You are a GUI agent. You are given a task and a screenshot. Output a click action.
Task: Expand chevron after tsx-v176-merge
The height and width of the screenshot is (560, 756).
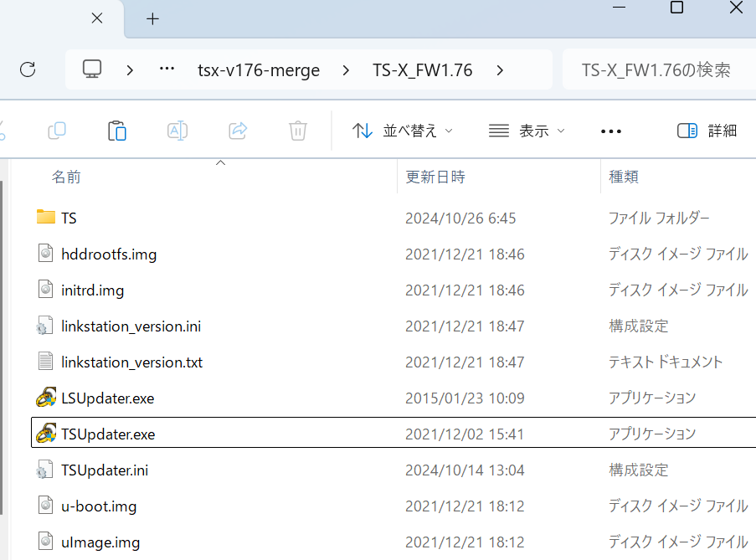tap(346, 70)
